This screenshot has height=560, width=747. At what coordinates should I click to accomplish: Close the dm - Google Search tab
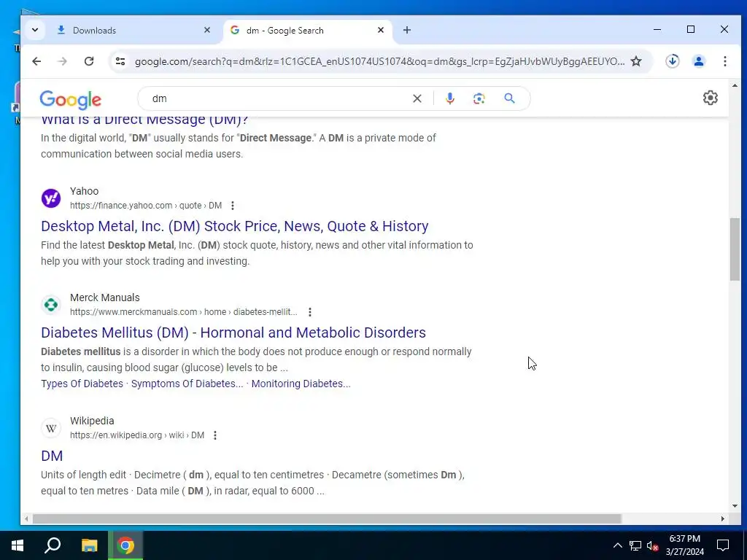click(x=381, y=30)
